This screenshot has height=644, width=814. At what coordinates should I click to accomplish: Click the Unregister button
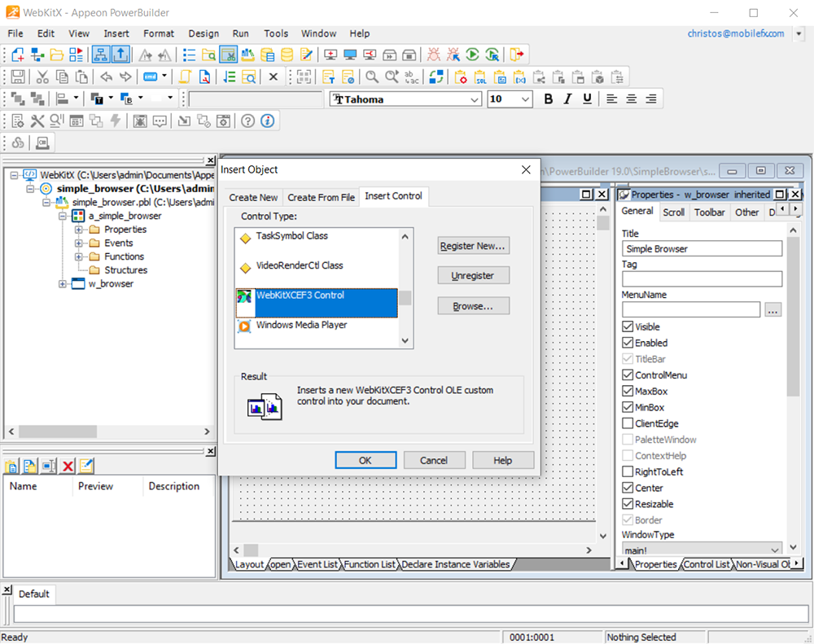pyautogui.click(x=473, y=276)
